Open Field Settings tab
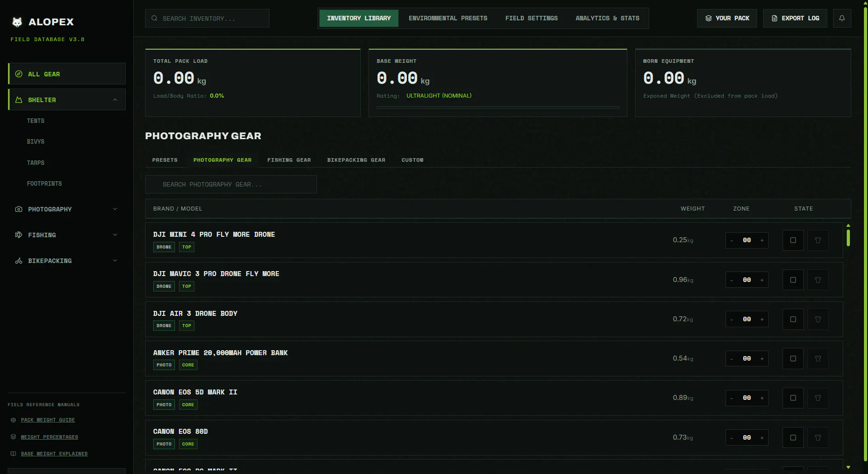Screen dimensions: 868x474 [x=532, y=18]
